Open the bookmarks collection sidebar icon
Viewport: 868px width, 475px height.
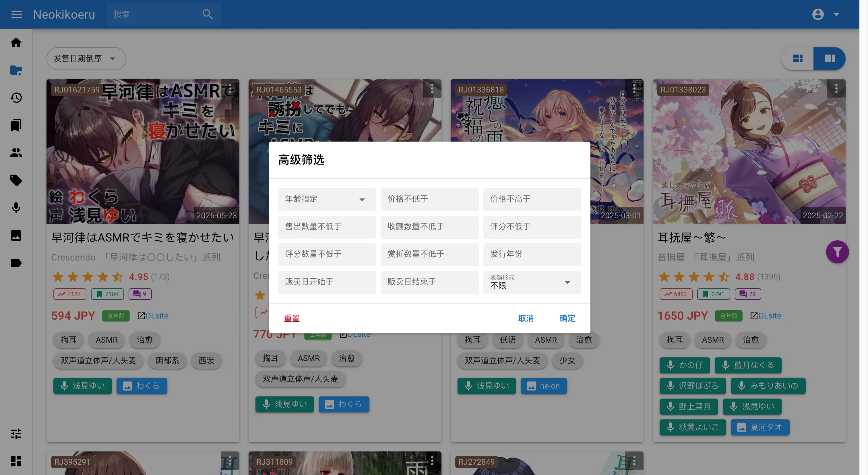[x=16, y=125]
